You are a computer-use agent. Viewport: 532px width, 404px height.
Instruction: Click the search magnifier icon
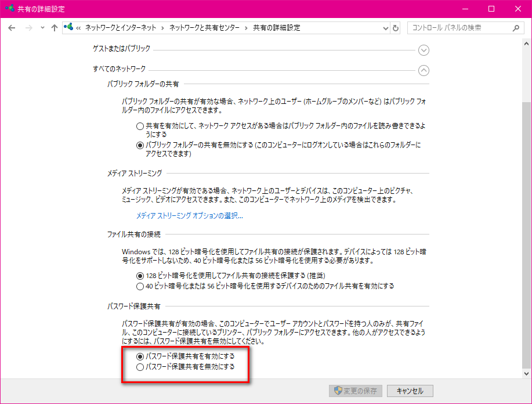(516, 28)
